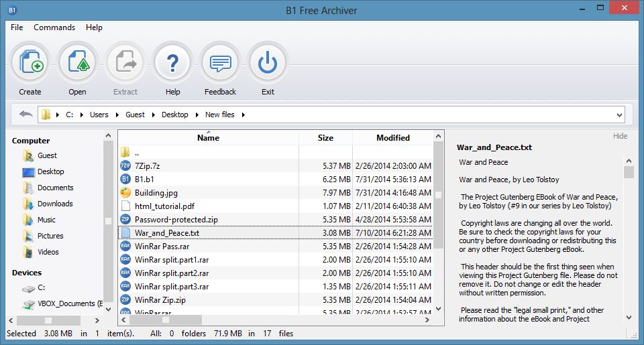This screenshot has height=345, width=644.
Task: Click the sidebar scroll up arrow
Action: 109,136
